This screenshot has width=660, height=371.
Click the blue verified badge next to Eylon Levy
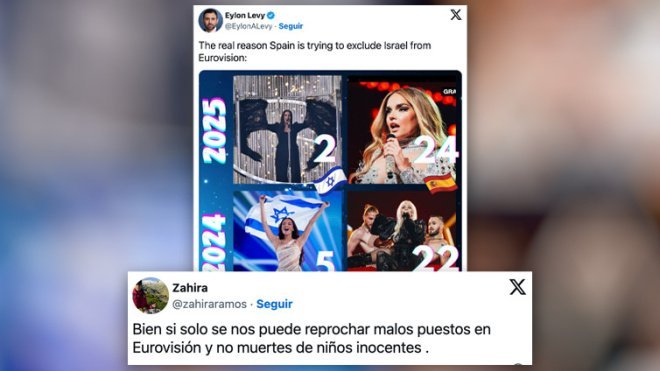point(271,16)
